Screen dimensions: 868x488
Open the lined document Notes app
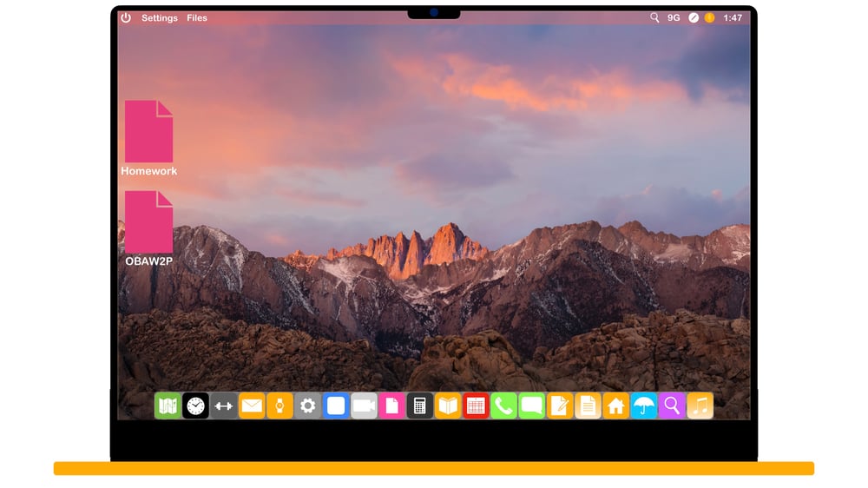point(588,406)
